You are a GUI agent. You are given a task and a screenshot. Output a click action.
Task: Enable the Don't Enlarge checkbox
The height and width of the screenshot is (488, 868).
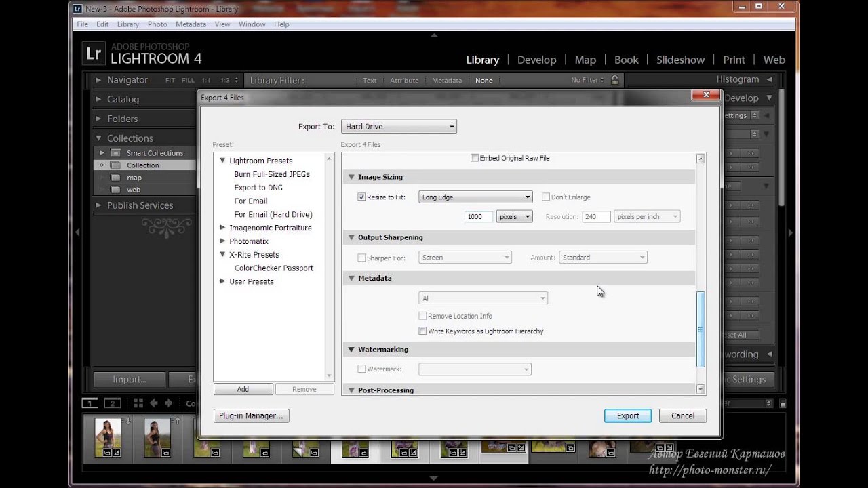click(x=546, y=197)
